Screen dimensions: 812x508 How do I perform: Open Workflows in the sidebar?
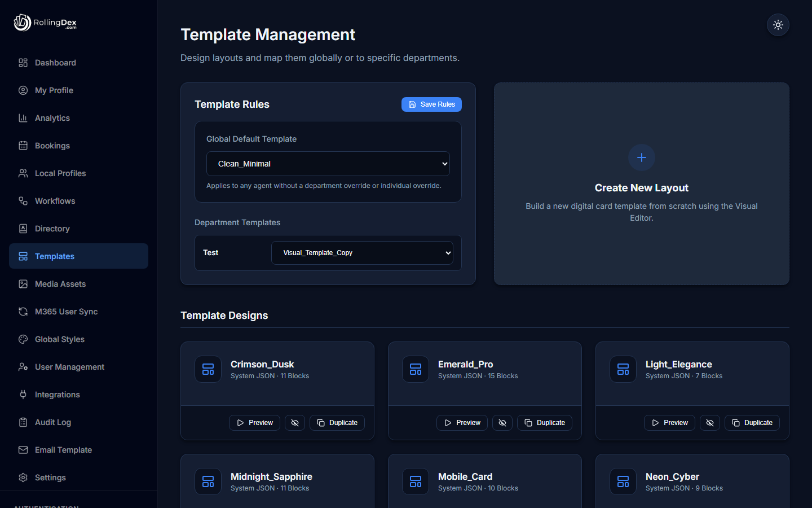[x=78, y=201]
